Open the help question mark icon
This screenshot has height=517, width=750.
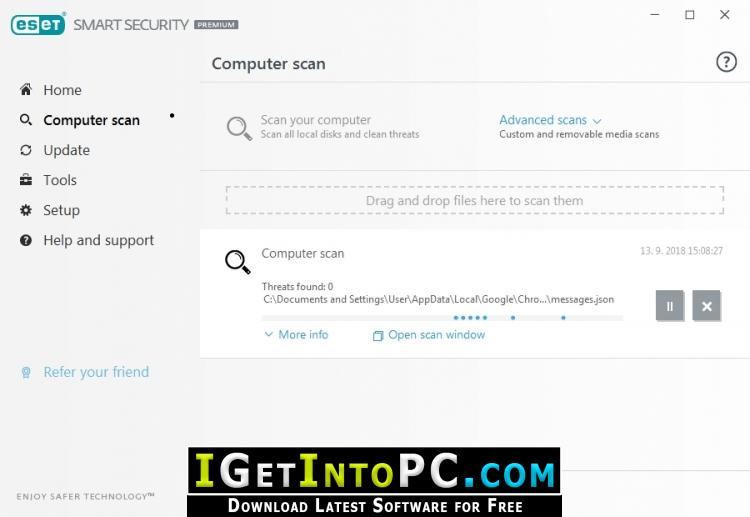(x=726, y=62)
